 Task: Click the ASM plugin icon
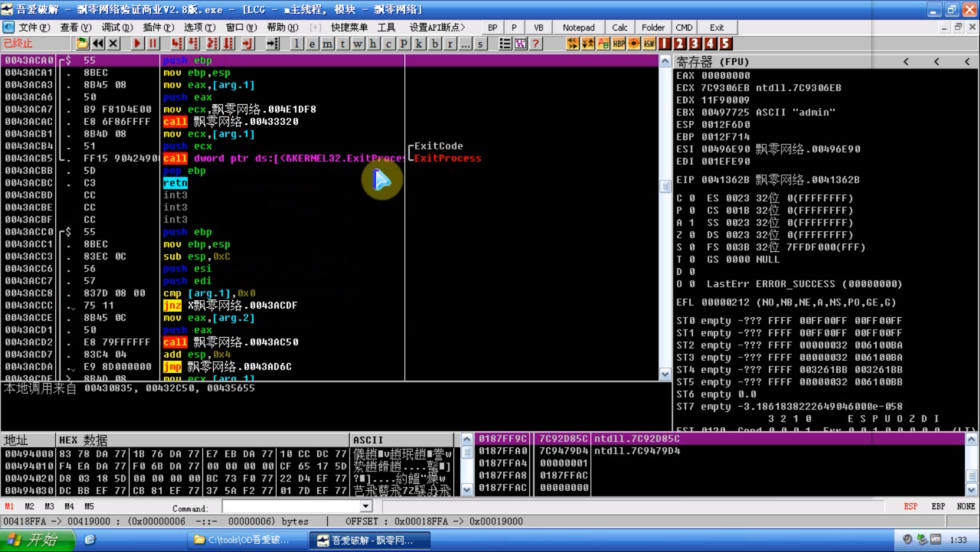[x=649, y=44]
